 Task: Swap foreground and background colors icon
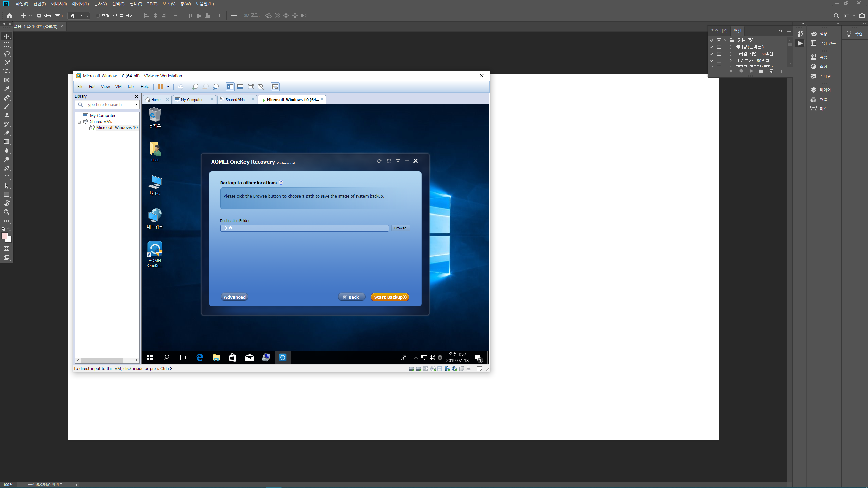click(x=9, y=229)
